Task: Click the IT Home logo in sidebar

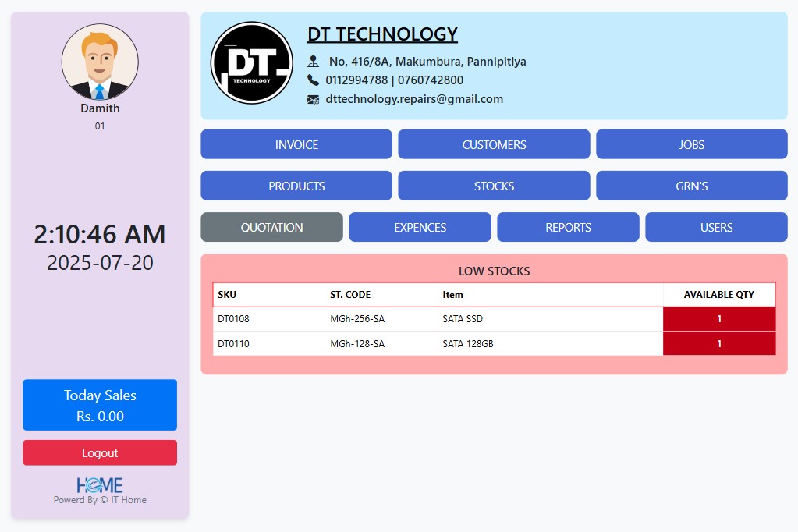Action: (x=100, y=485)
